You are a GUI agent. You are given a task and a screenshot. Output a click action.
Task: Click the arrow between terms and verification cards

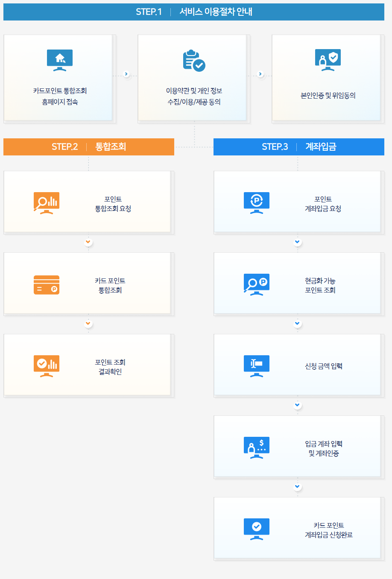(x=260, y=74)
